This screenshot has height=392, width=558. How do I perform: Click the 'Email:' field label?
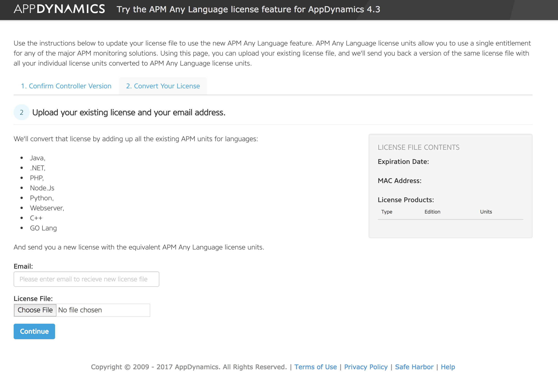[23, 266]
